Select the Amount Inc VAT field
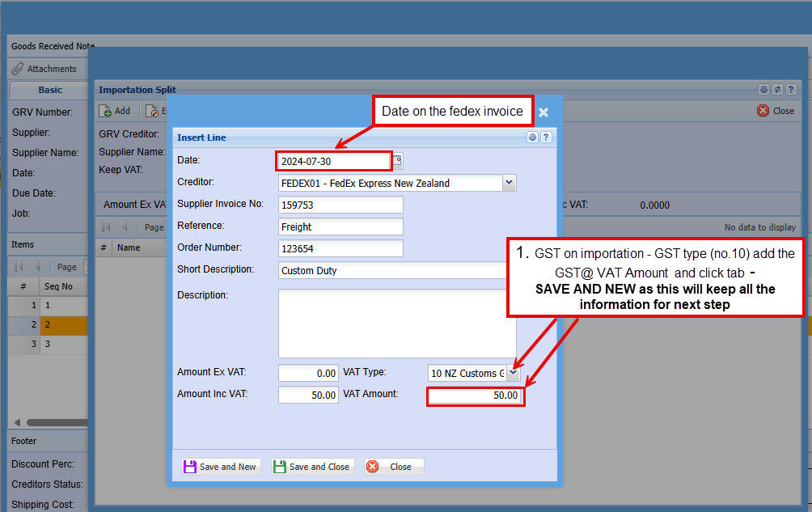This screenshot has width=812, height=512. [308, 395]
